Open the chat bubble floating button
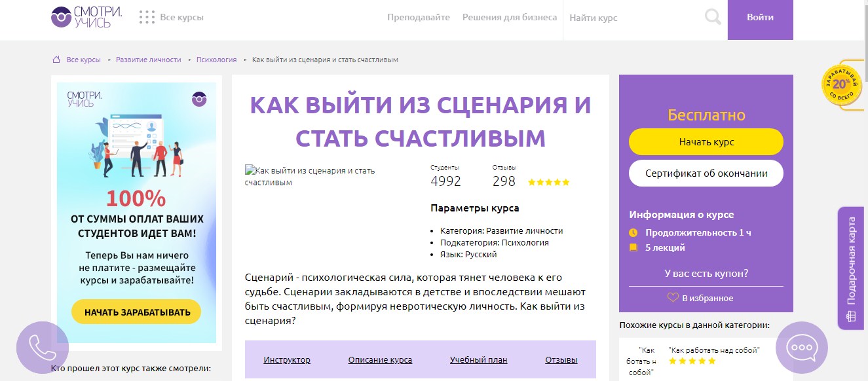The height and width of the screenshot is (381, 868). (x=801, y=348)
